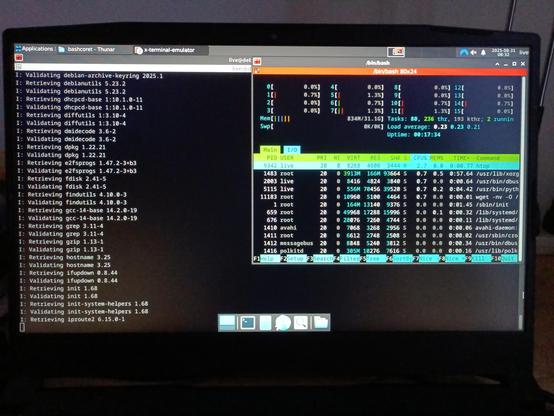Sort htop by the PID column header
Screen dimensions: 554x416
(x=272, y=158)
